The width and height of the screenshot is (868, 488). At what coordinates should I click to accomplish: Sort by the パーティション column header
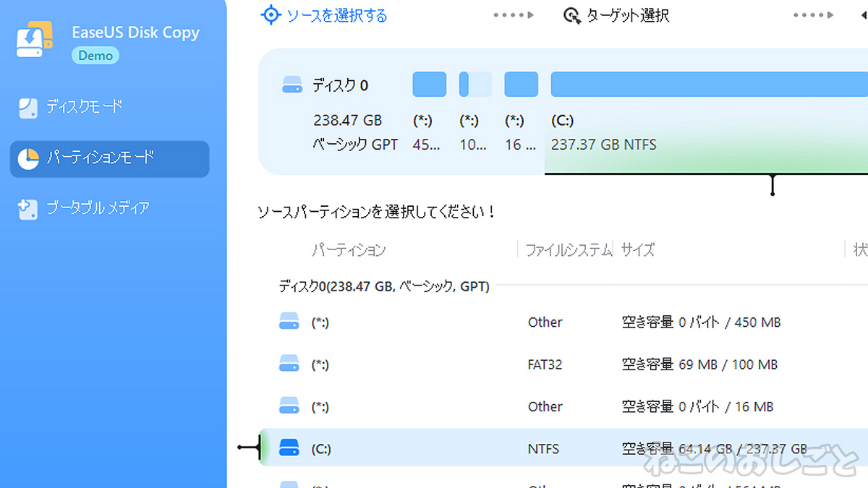pos(349,250)
